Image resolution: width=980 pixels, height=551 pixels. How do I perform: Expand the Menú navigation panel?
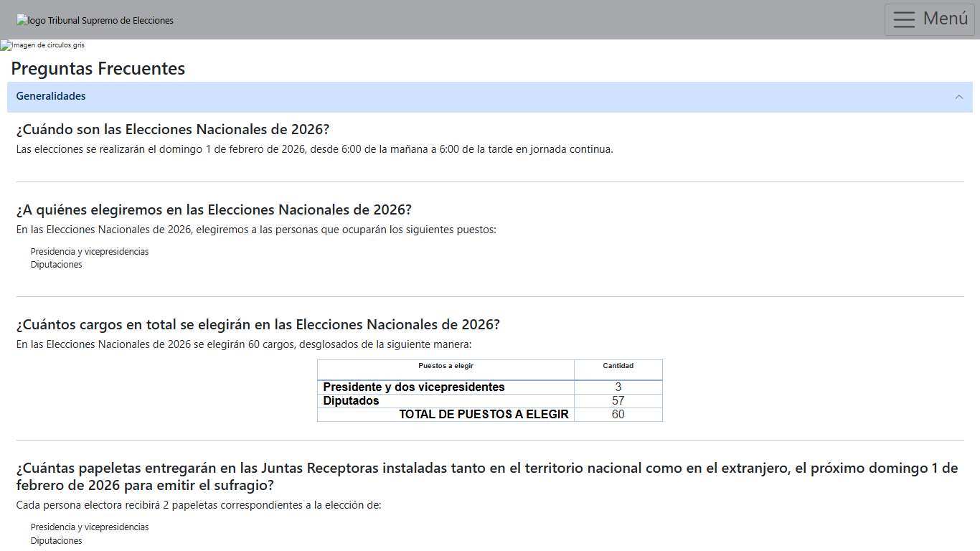click(x=928, y=19)
